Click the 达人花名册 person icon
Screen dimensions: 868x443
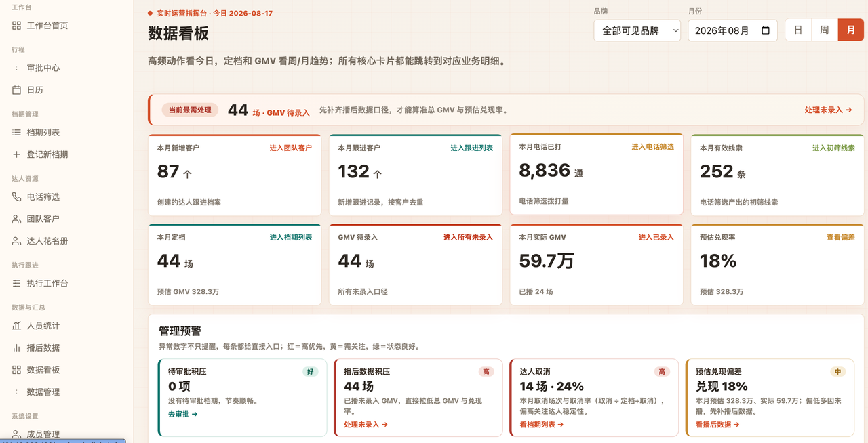click(16, 241)
